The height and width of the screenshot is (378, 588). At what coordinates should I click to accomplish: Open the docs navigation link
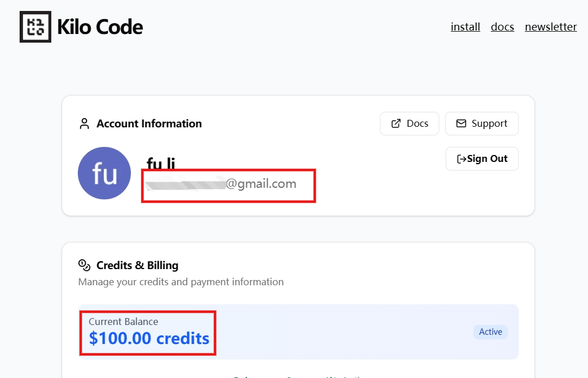(x=502, y=27)
